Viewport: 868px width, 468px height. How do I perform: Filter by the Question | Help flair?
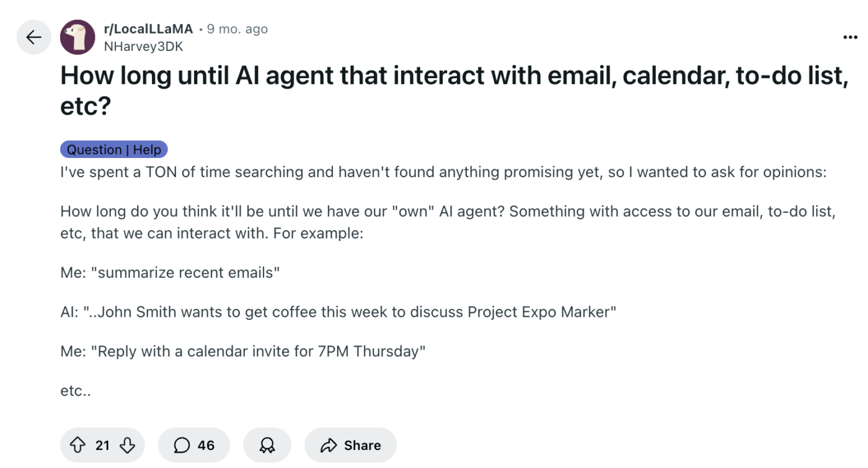113,149
